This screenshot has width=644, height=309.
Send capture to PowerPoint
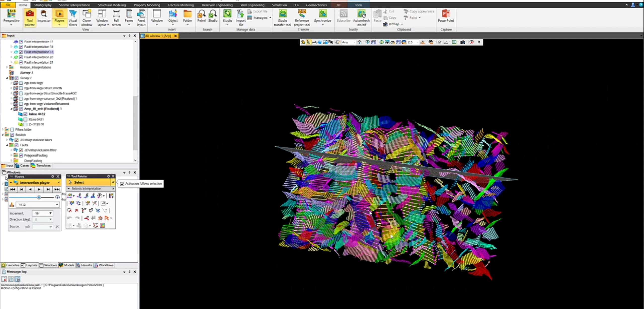[446, 16]
